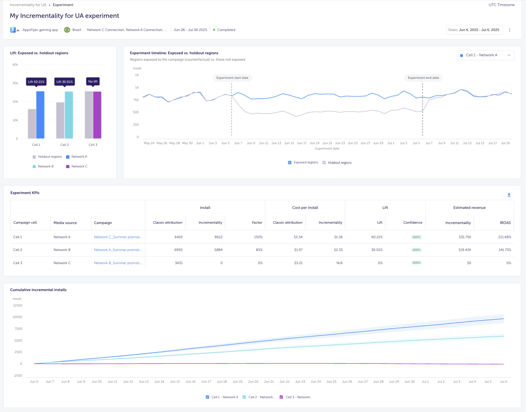Click the download KPIs table icon
The image size is (532, 412).
[x=509, y=195]
